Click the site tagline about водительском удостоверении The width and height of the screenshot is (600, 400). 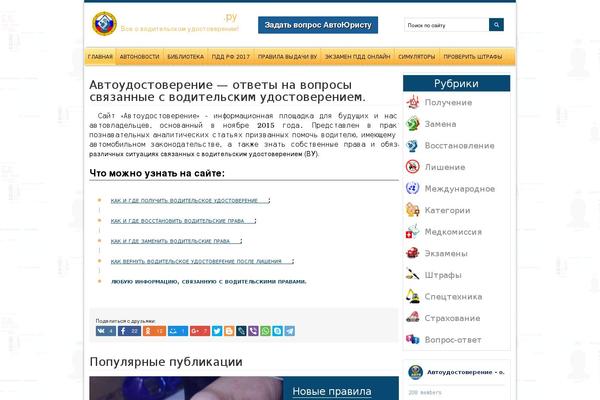pos(179,29)
